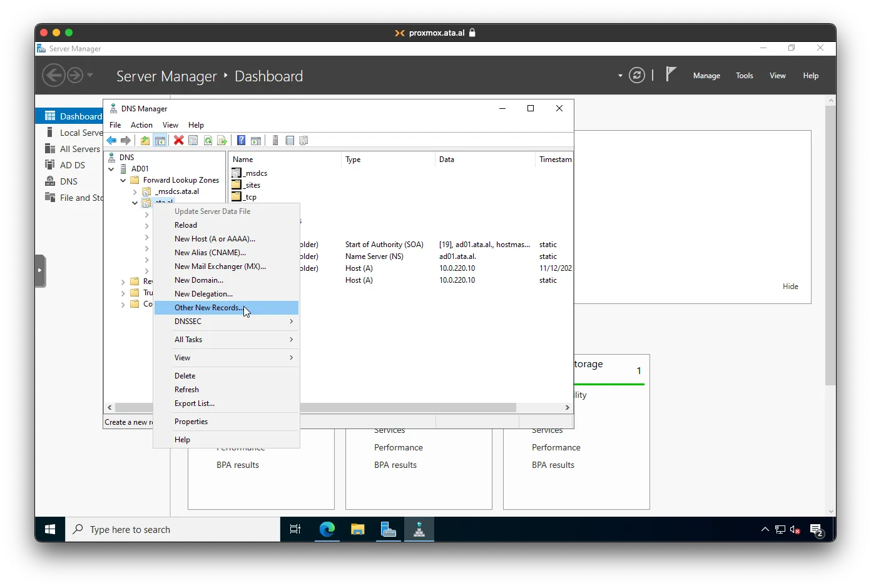Click the red Delete X toolbar icon
Screen dimensions: 871x588
179,140
